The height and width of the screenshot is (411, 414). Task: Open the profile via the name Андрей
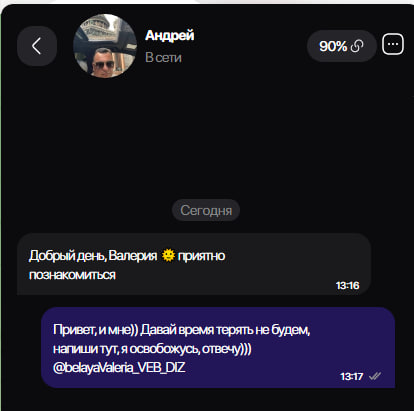pyautogui.click(x=170, y=36)
